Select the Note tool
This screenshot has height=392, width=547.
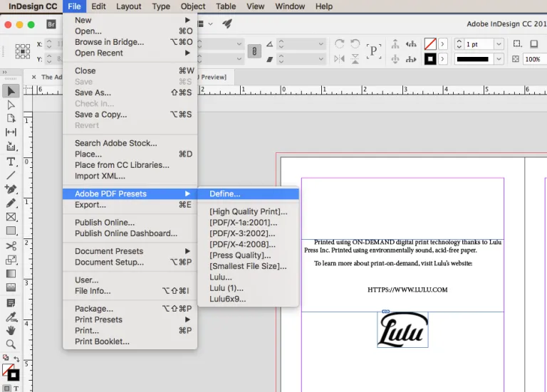click(11, 303)
